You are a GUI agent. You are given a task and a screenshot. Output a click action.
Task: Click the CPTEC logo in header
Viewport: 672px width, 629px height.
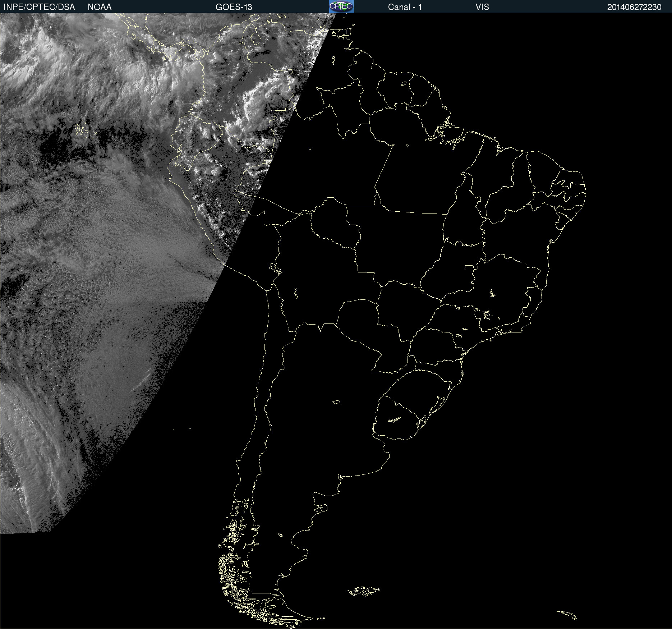(x=341, y=6)
